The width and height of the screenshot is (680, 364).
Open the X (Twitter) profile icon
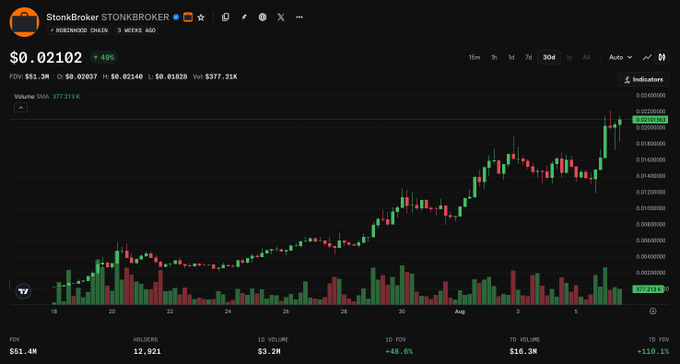click(x=281, y=17)
